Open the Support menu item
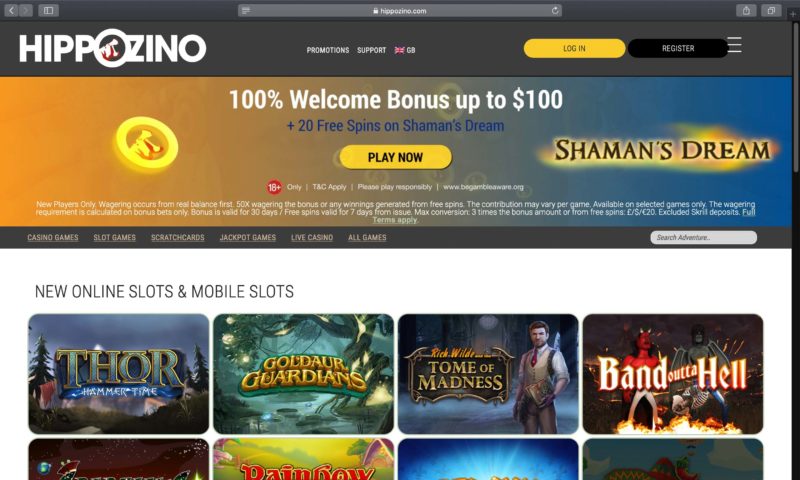This screenshot has height=480, width=800. 371,50
